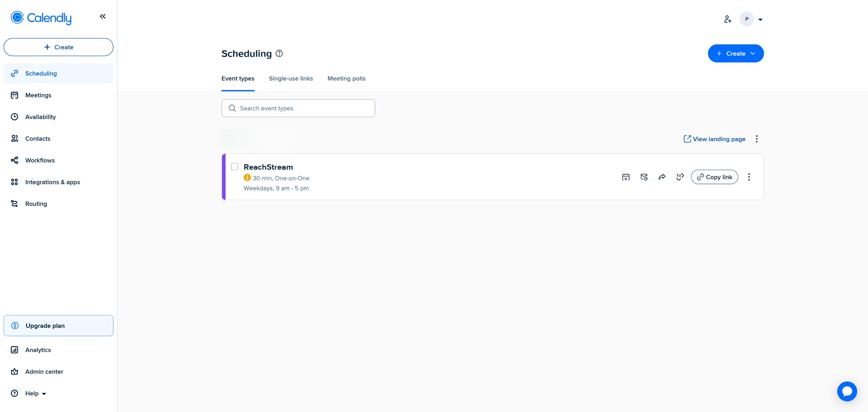Open Workflows in the sidebar
This screenshot has width=868, height=412.
(x=40, y=160)
